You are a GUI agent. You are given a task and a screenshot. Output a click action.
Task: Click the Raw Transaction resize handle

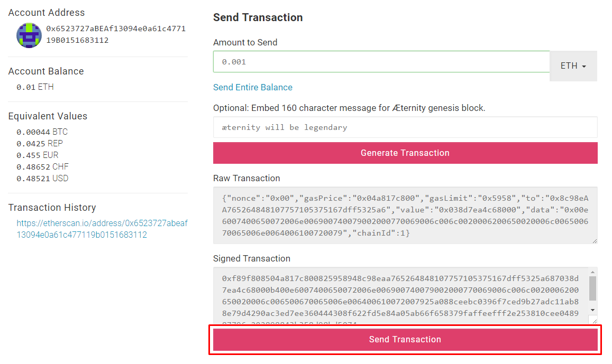[x=595, y=241]
